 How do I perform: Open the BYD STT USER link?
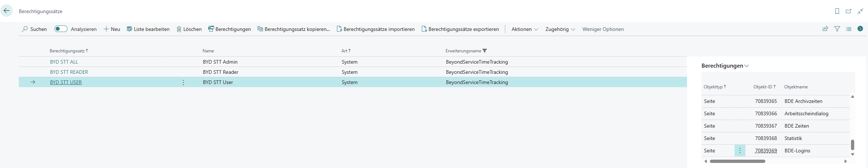coord(66,82)
